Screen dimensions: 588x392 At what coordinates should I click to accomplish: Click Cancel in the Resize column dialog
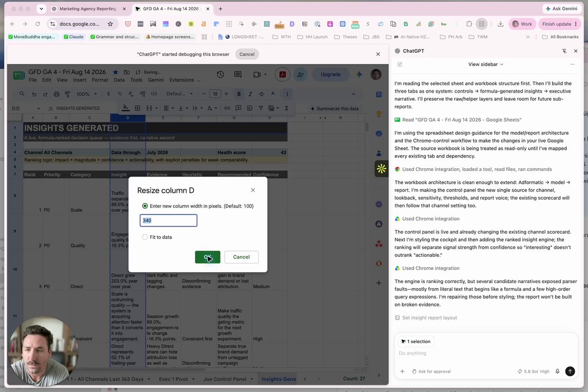(x=241, y=257)
